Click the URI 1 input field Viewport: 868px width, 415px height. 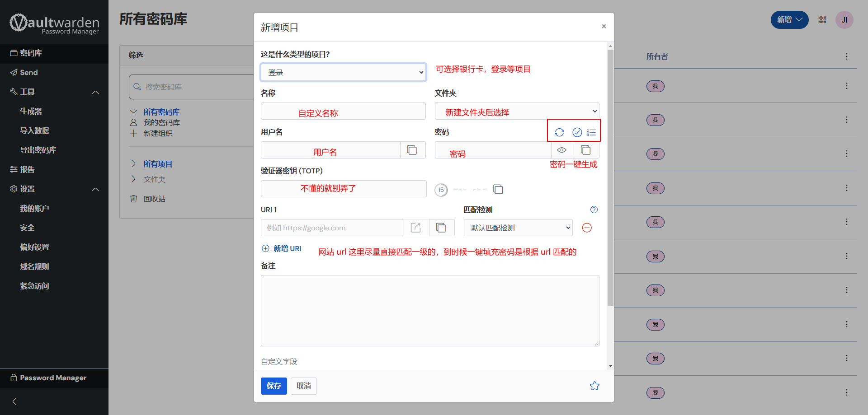point(332,228)
